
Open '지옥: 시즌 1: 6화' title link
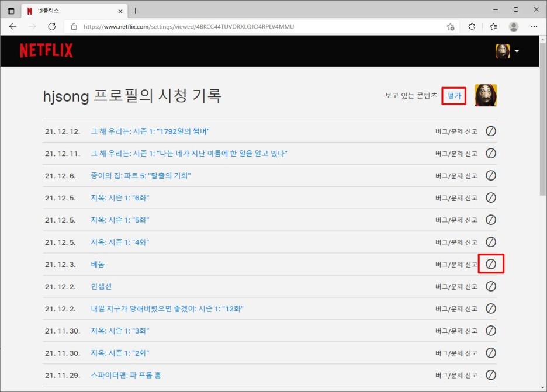click(x=120, y=197)
